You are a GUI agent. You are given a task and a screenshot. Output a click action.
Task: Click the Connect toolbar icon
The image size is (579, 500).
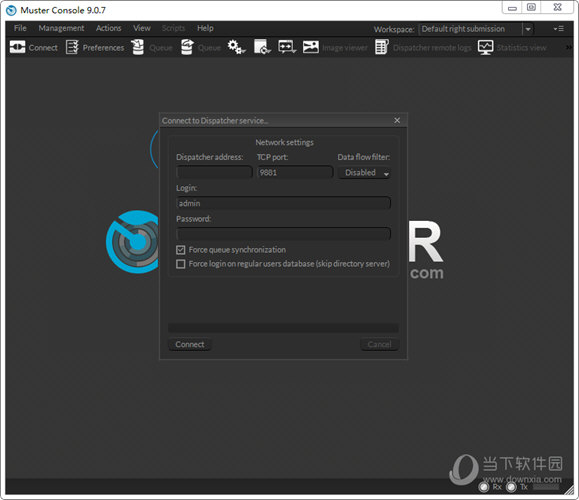tap(17, 47)
